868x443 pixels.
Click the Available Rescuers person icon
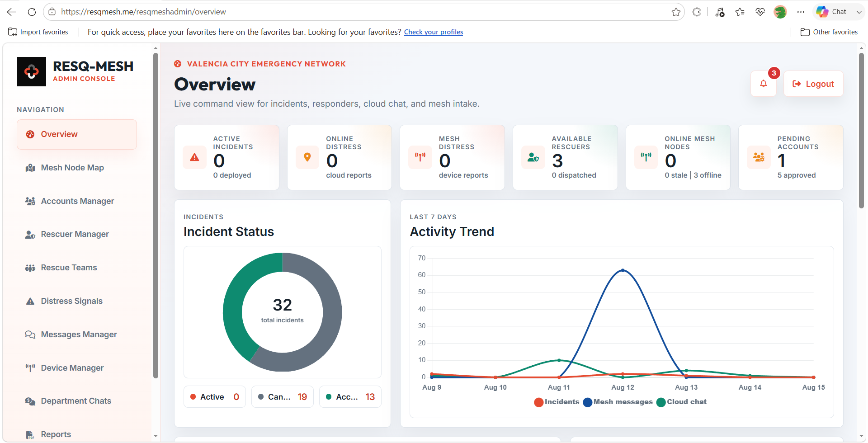[533, 157]
